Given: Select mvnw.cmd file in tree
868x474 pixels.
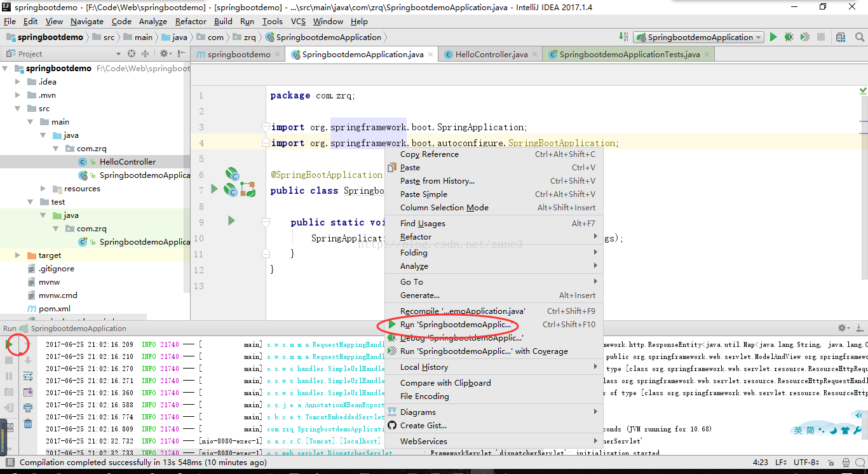Looking at the screenshot, I should coord(58,295).
